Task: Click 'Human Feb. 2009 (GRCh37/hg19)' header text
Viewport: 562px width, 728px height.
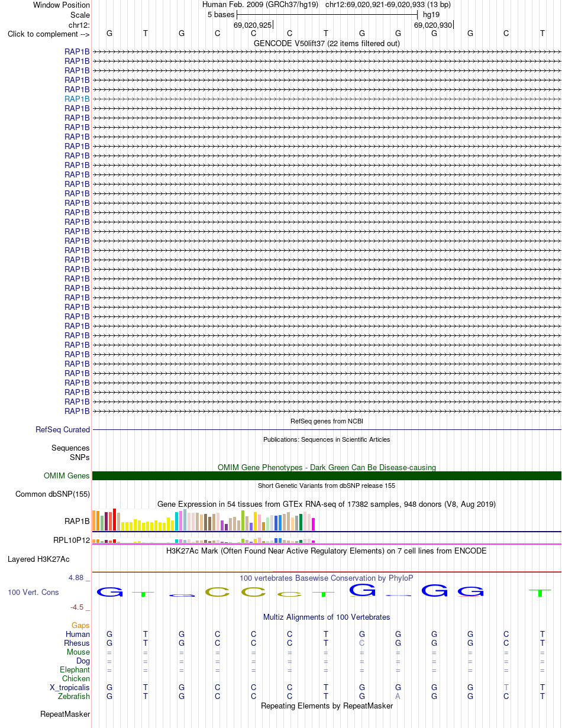Action: [x=260, y=5]
